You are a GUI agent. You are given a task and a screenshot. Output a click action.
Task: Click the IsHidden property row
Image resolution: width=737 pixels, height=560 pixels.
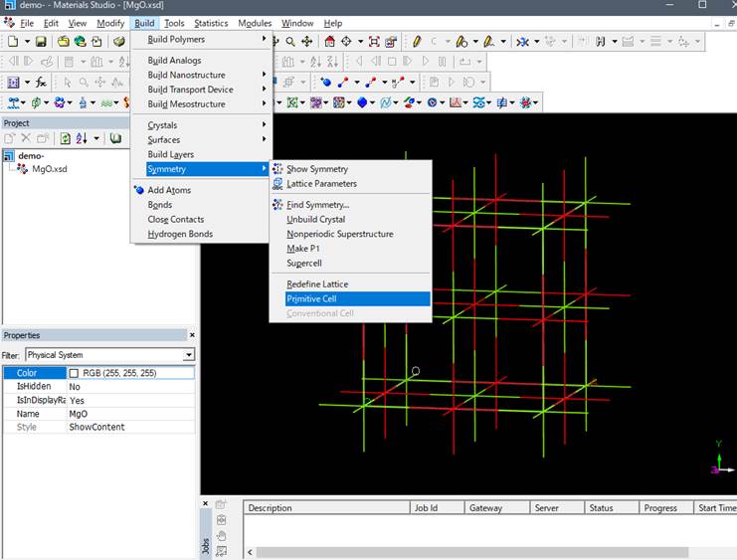coord(98,387)
